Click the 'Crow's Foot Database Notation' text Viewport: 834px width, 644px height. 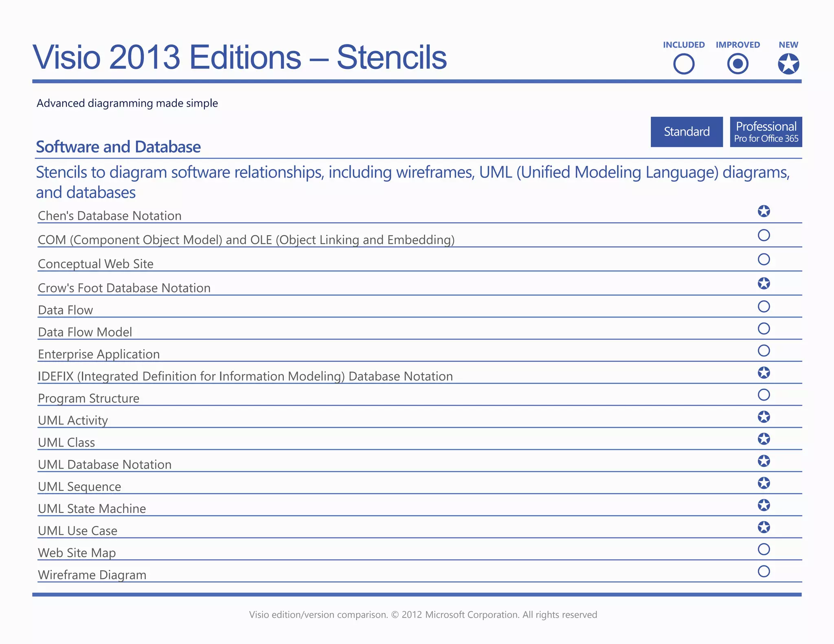point(124,288)
